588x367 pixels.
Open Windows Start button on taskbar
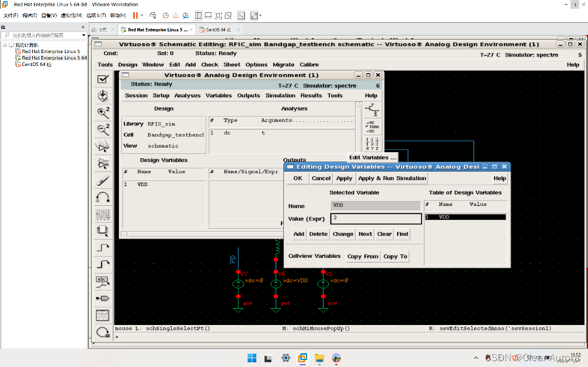252,358
